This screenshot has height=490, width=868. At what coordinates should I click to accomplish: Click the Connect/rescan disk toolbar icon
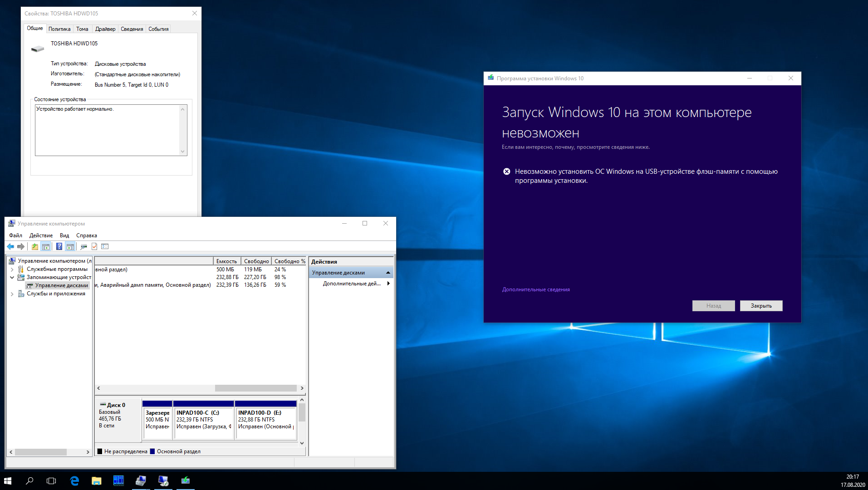83,246
